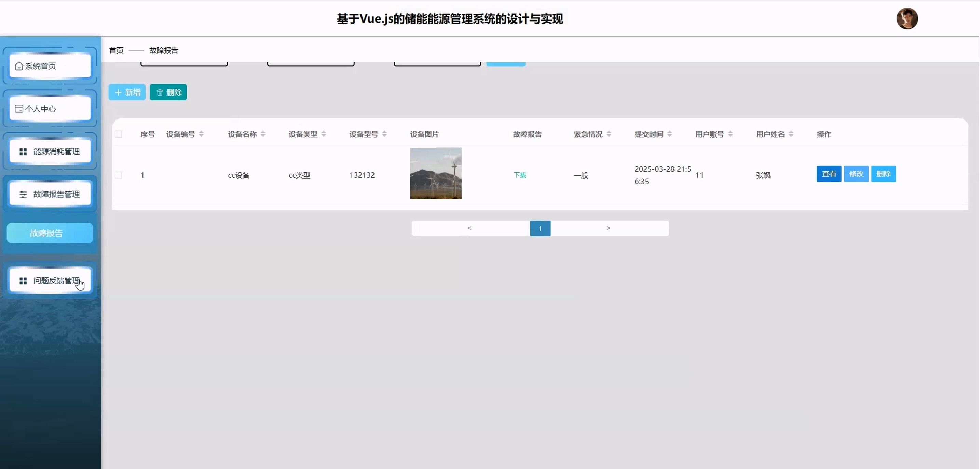Viewport: 980px width, 469px height.
Task: Click the card icon beside 个人中心
Action: pyautogui.click(x=19, y=109)
